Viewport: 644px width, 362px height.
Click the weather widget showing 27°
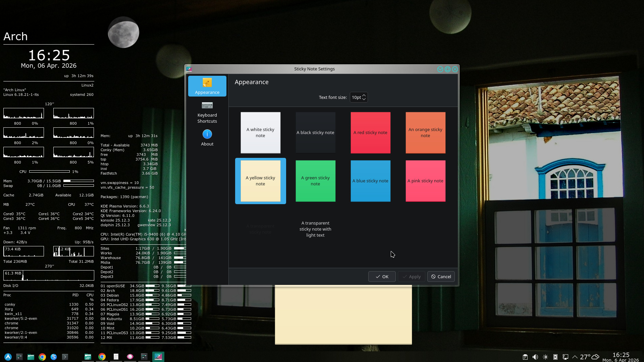(589, 357)
